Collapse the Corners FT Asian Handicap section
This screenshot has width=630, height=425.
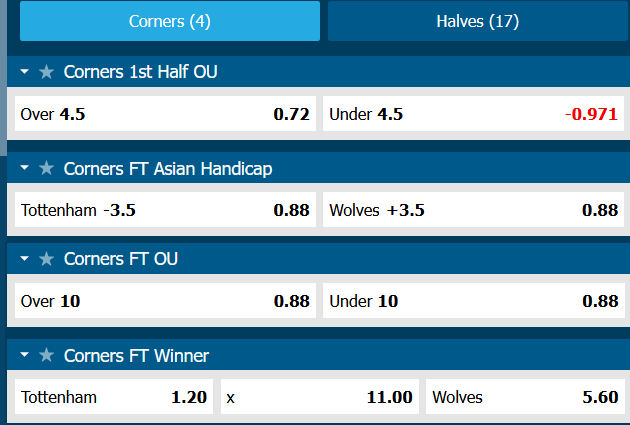[x=25, y=169]
